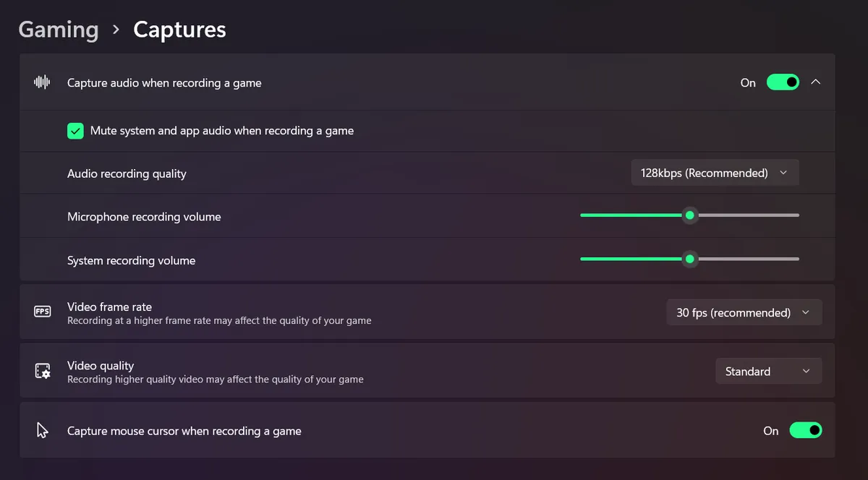Disable capture mouse cursor toggle
Image resolution: width=868 pixels, height=480 pixels.
tap(806, 431)
